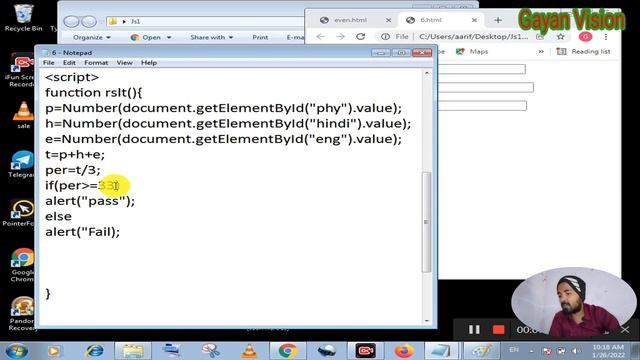This screenshot has height=360, width=640.
Task: Pause the screen recording
Action: pyautogui.click(x=474, y=329)
